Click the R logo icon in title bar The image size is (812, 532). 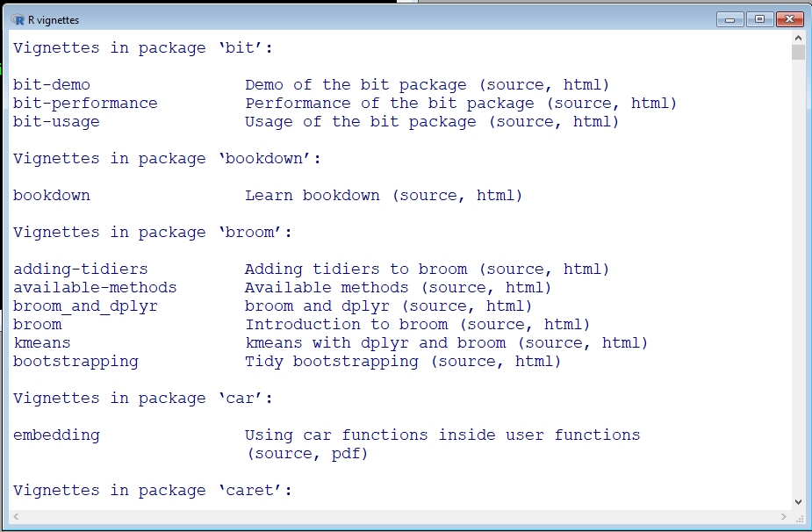(18, 19)
